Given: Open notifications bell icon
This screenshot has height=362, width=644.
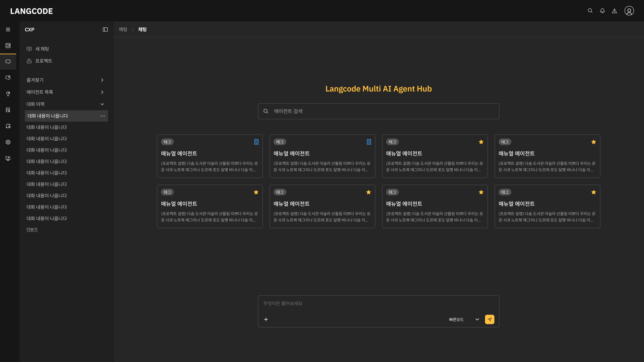Looking at the screenshot, I should pyautogui.click(x=602, y=11).
